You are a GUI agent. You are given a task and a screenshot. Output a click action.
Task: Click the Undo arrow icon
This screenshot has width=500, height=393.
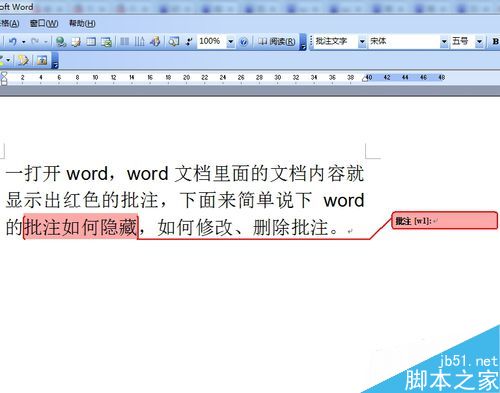[13, 42]
